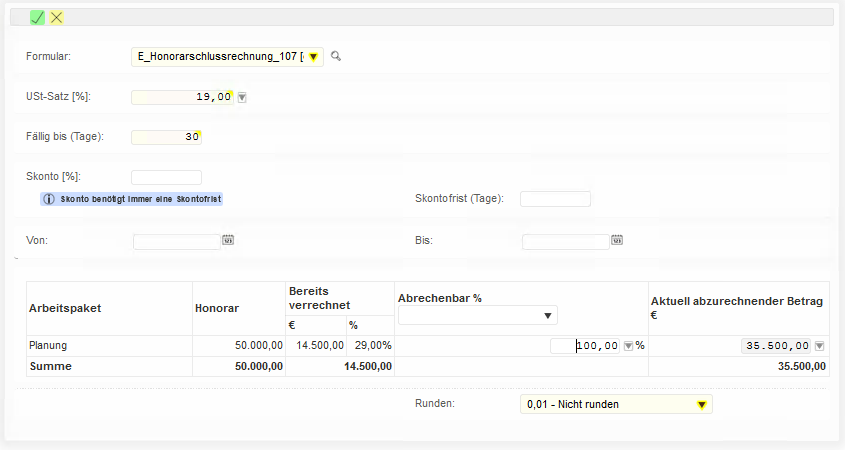Expand the Abrechenbar % dropdown

pyautogui.click(x=477, y=315)
